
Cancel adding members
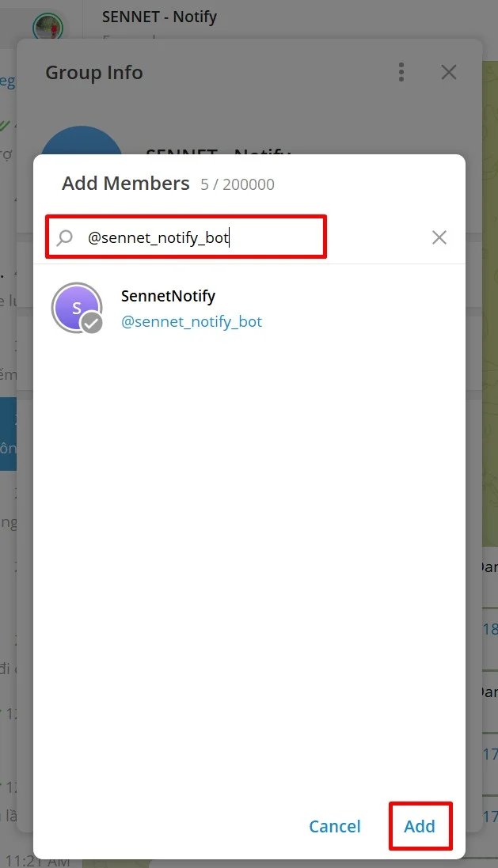coord(335,826)
